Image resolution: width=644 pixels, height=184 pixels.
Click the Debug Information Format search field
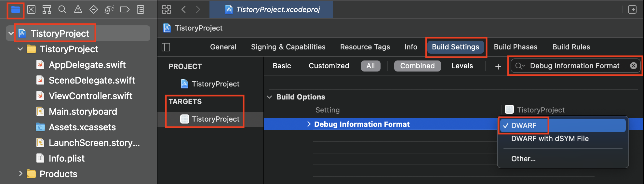pos(574,66)
